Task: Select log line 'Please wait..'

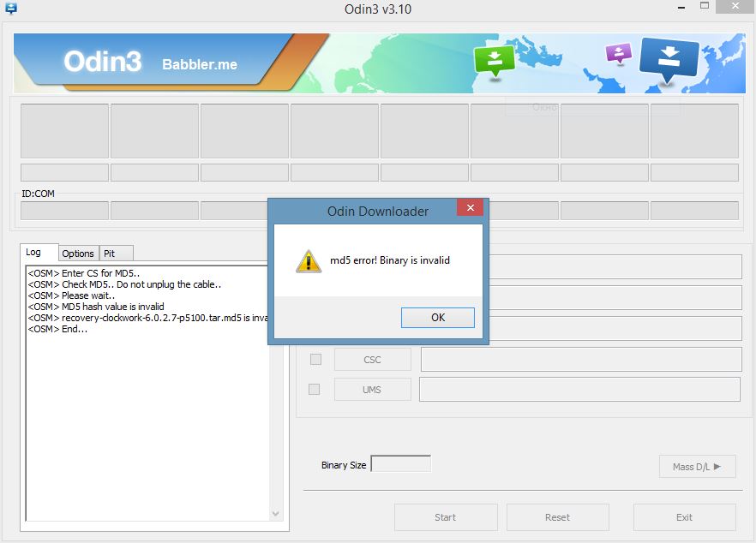Action: tap(71, 295)
